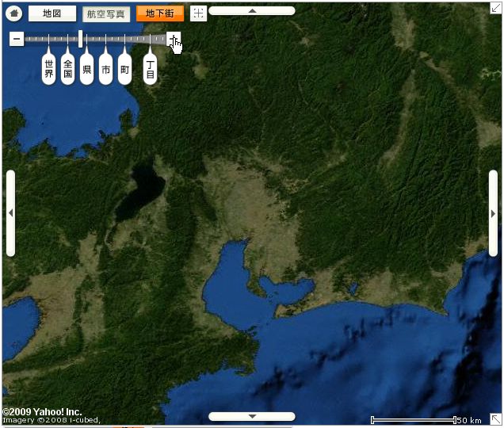Zoom in with plus button
This screenshot has height=428, width=504.
(174, 39)
